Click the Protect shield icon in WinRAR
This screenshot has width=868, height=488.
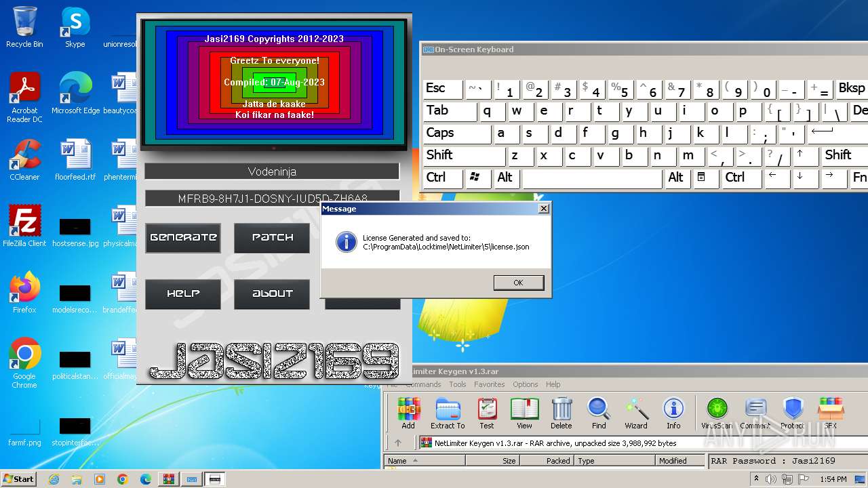coord(793,413)
